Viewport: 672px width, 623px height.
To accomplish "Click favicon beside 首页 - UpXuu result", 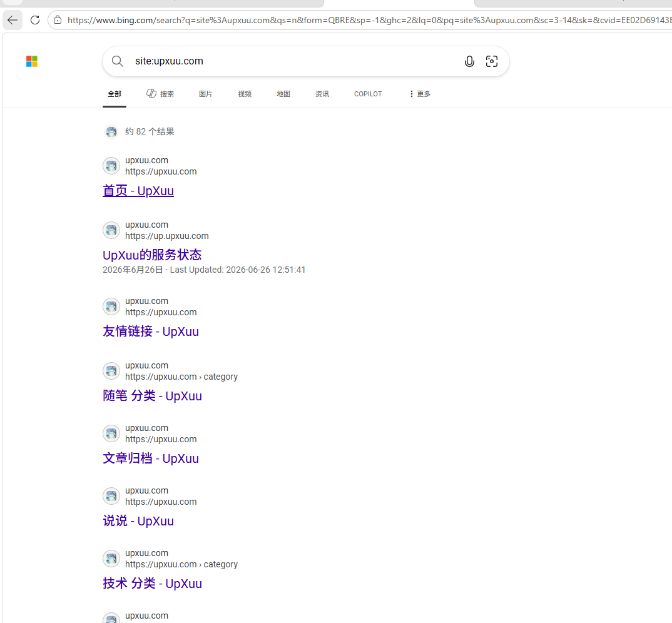I will point(111,166).
